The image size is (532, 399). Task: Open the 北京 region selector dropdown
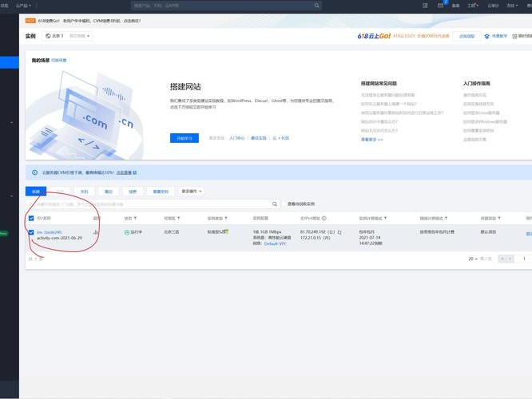(67, 36)
